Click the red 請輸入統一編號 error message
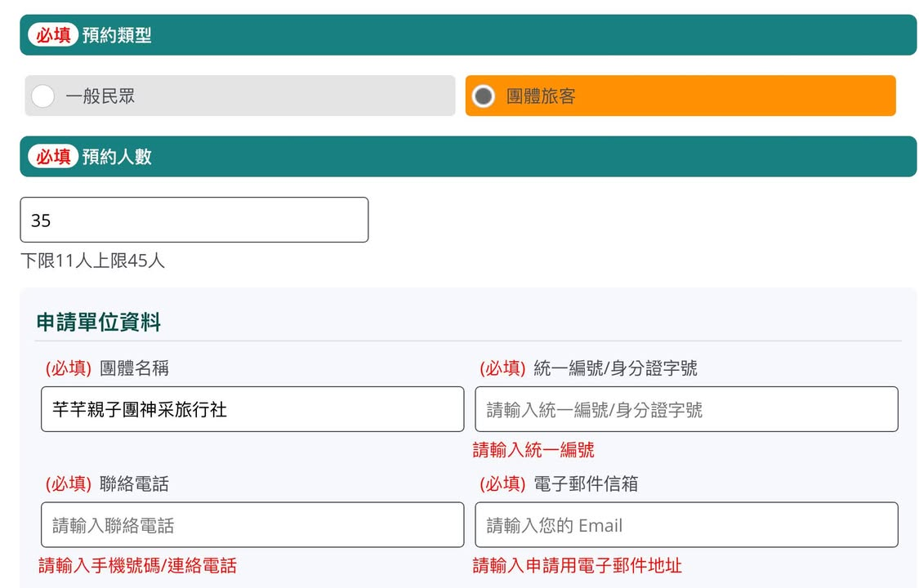Screen dimensions: 919x588 pos(533,450)
